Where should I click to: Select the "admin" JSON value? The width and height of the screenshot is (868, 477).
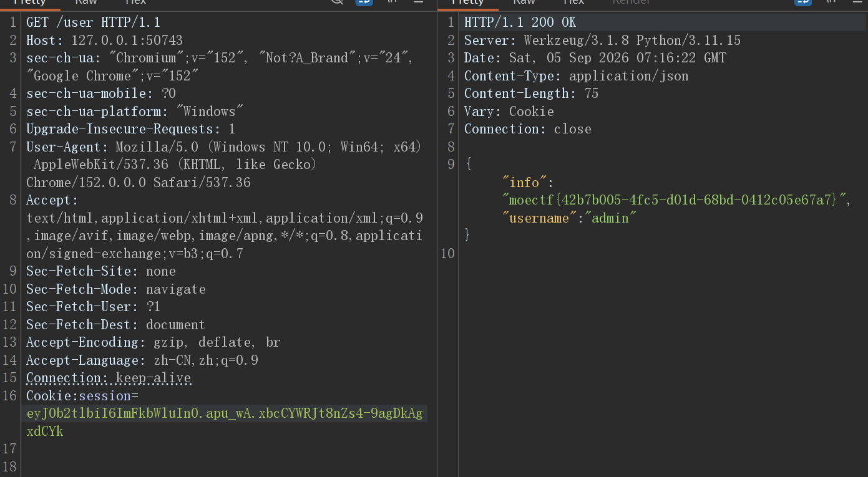(610, 218)
